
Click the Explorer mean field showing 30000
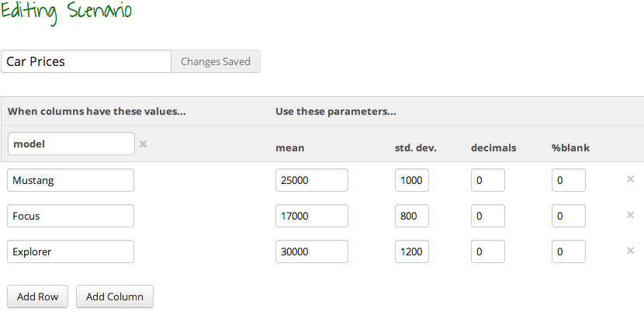pyautogui.click(x=311, y=251)
